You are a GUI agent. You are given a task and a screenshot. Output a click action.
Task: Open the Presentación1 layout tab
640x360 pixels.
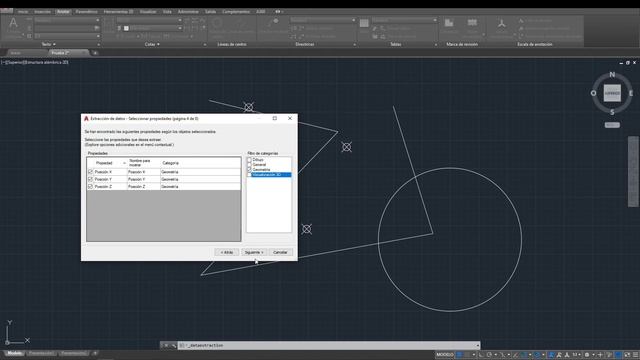[41, 353]
